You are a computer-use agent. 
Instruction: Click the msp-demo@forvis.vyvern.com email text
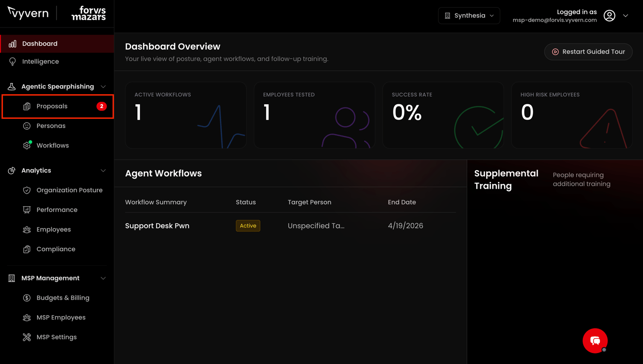555,20
